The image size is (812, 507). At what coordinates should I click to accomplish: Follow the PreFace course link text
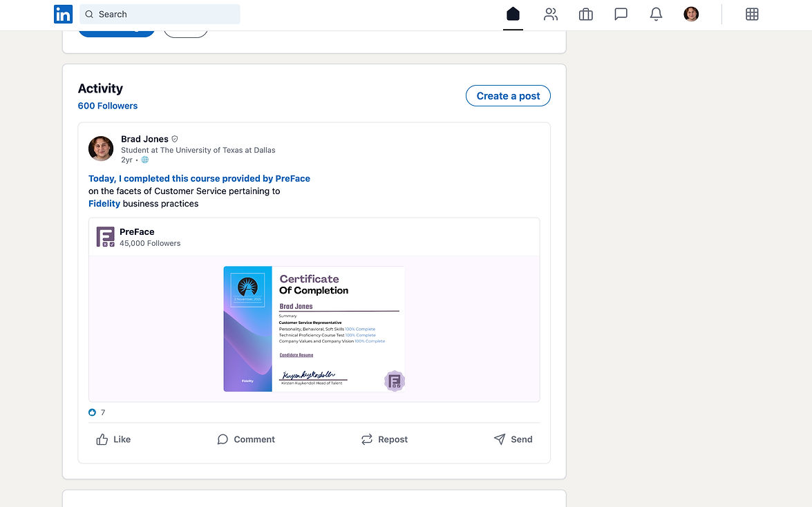(200, 178)
